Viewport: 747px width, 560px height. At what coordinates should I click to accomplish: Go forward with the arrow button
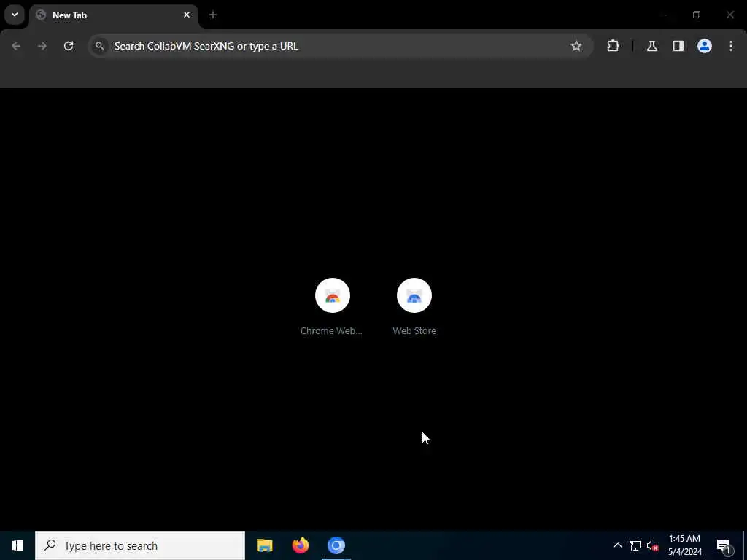click(x=42, y=46)
